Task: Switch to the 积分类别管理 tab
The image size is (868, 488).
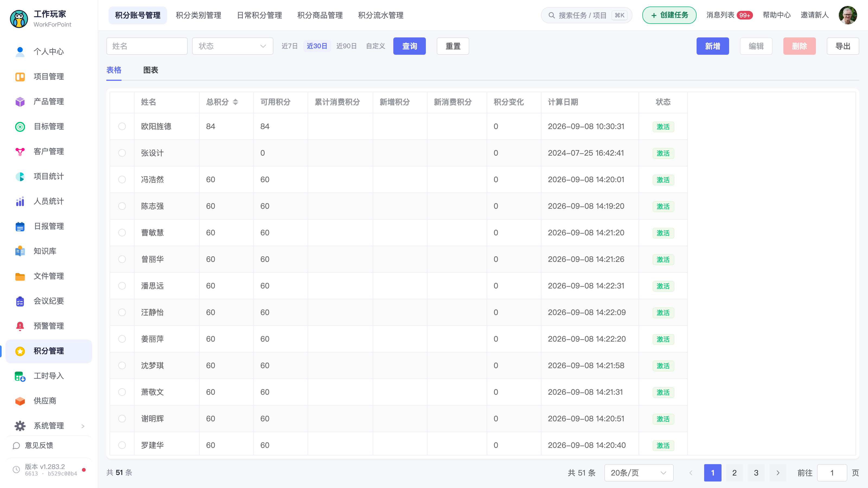Action: (199, 15)
